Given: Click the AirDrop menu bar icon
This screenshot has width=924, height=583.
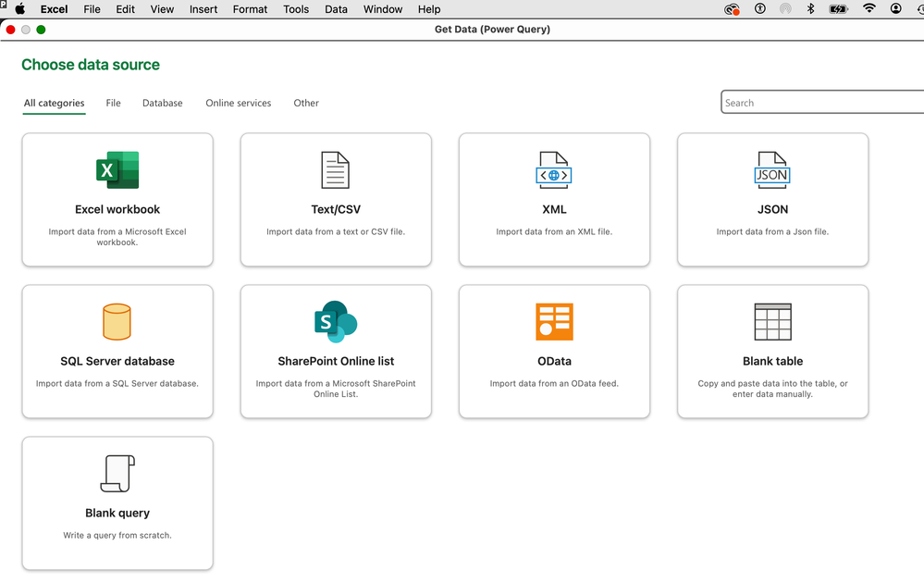Looking at the screenshot, I should click(x=785, y=8).
